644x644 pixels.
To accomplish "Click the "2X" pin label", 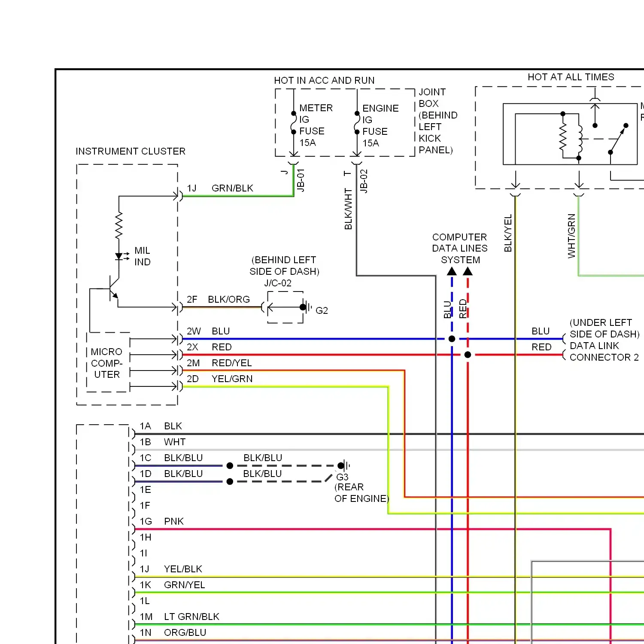I will point(192,347).
